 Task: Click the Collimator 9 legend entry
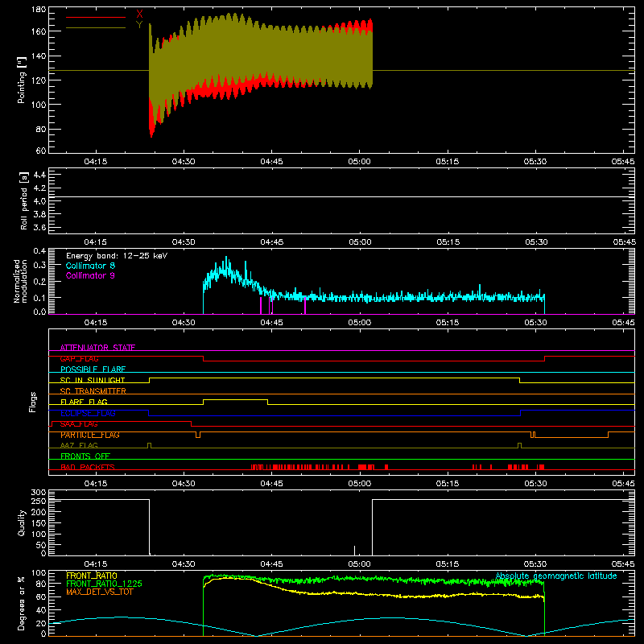point(90,275)
